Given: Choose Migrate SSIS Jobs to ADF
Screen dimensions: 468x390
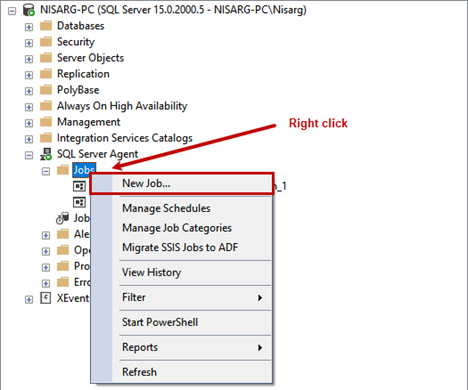Looking at the screenshot, I should [x=182, y=247].
